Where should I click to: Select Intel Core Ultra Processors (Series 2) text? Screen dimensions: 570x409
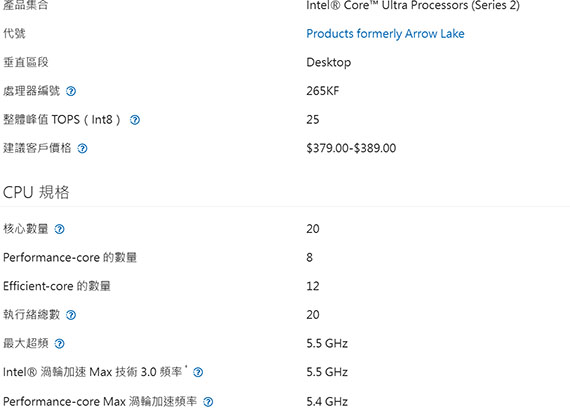[413, 5]
